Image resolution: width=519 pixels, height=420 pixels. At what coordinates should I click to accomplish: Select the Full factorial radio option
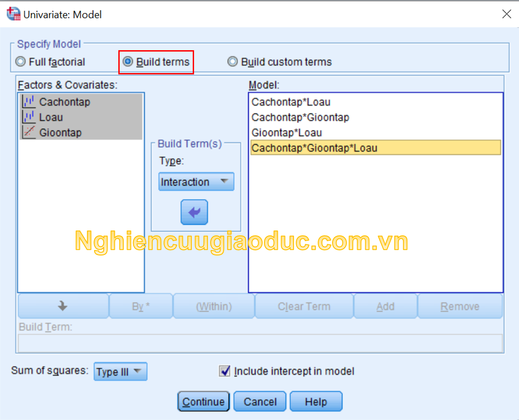click(x=21, y=62)
